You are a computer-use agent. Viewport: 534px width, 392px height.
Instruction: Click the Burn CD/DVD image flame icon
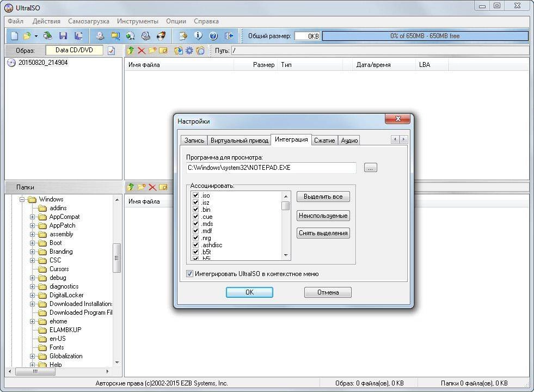tap(161, 36)
